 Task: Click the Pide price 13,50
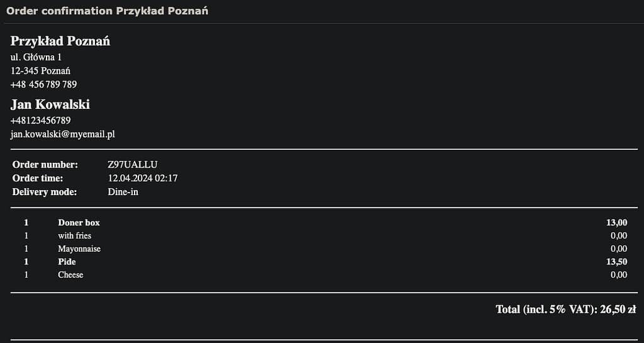[x=617, y=262]
